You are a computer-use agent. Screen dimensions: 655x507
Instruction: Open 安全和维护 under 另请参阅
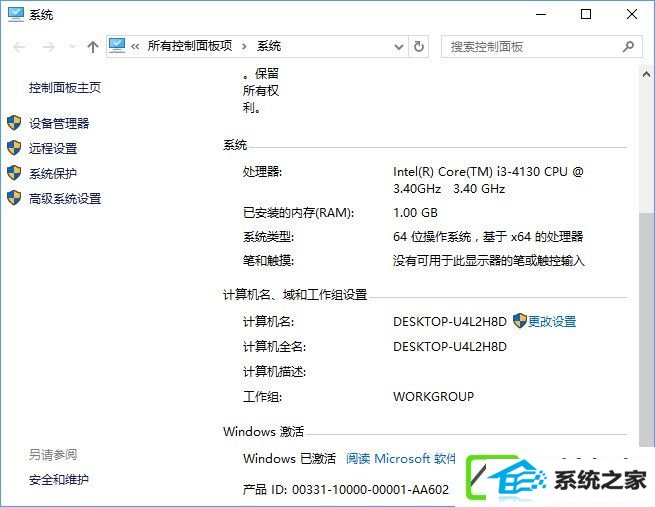pyautogui.click(x=59, y=479)
